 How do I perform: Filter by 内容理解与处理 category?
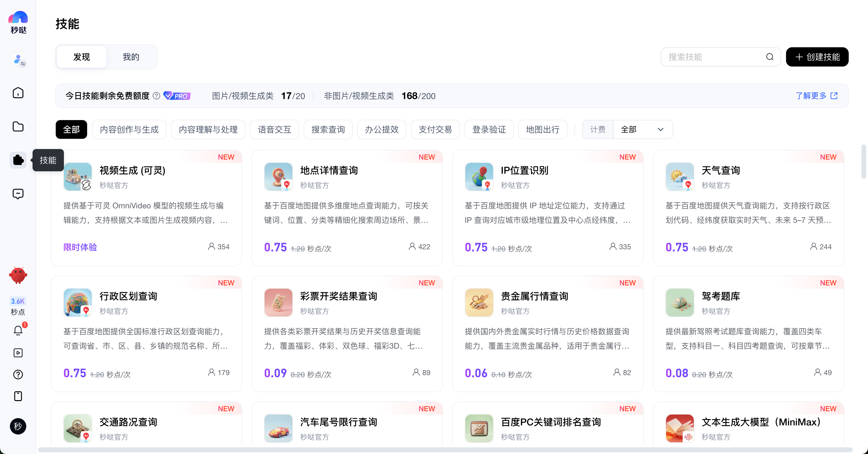tap(208, 129)
